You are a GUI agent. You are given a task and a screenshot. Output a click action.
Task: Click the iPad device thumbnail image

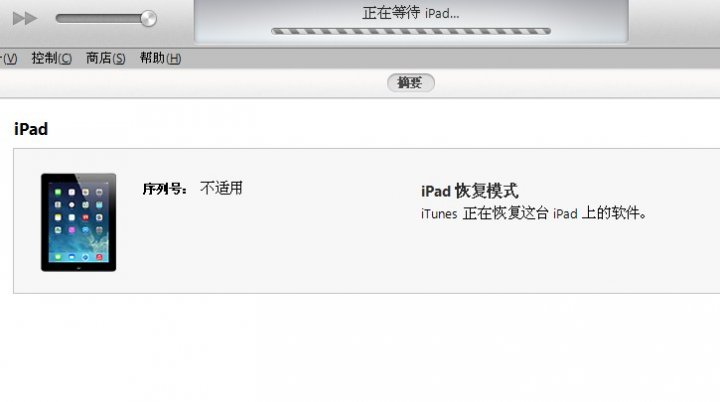click(79, 222)
